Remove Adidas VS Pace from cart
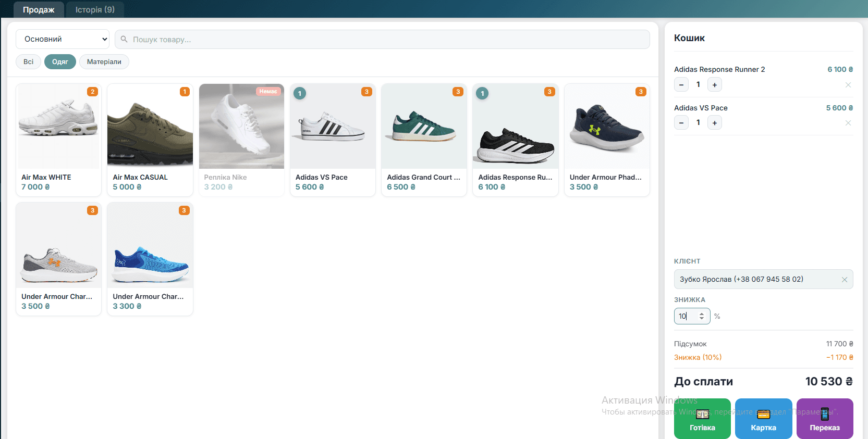This screenshot has width=868, height=439. 848,123
